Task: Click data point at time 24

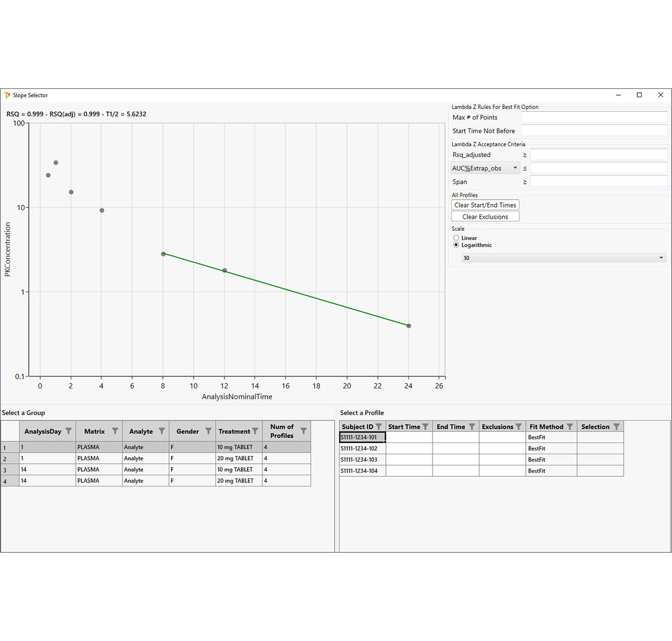Action: pyautogui.click(x=409, y=326)
